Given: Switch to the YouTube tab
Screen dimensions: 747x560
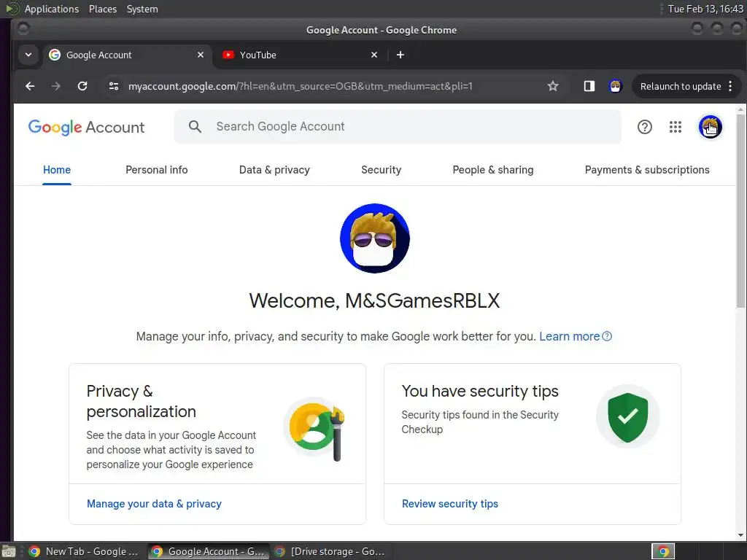Looking at the screenshot, I should coord(300,55).
